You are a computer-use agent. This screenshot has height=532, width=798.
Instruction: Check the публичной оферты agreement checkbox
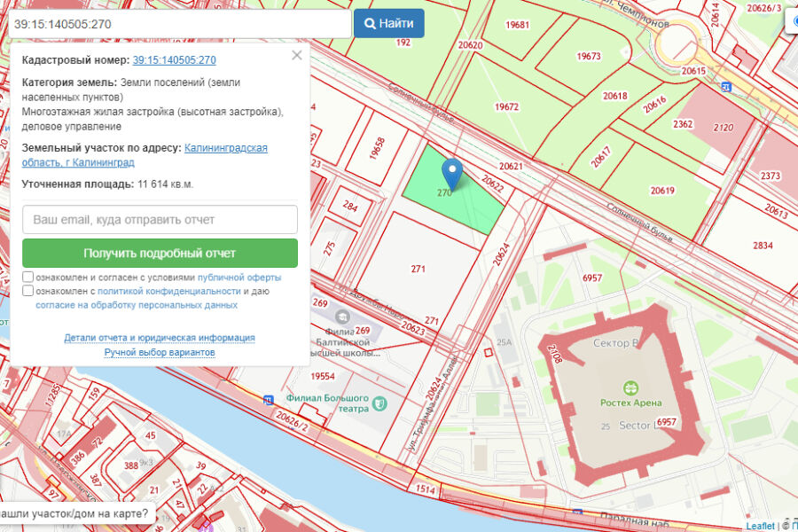point(28,277)
